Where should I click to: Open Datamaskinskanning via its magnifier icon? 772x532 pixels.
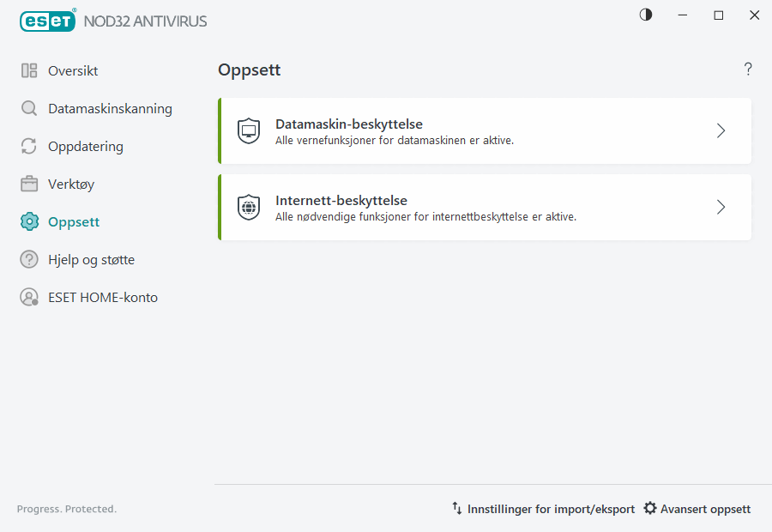[x=30, y=108]
